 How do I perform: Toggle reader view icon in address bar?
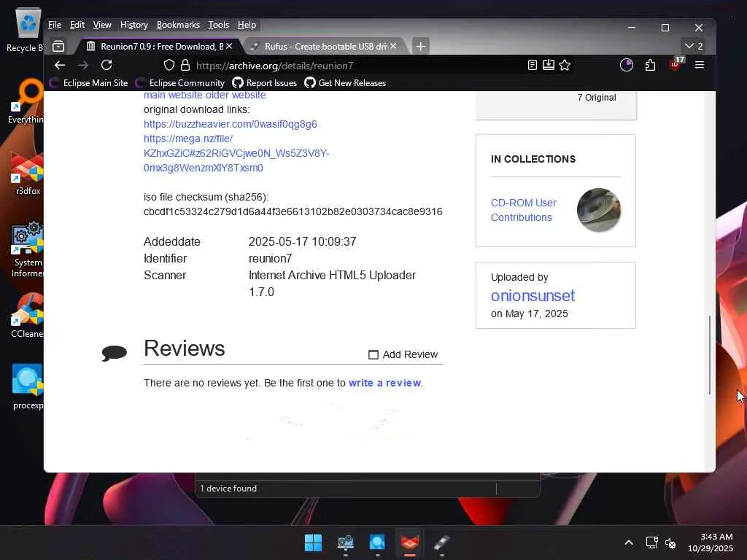point(533,65)
